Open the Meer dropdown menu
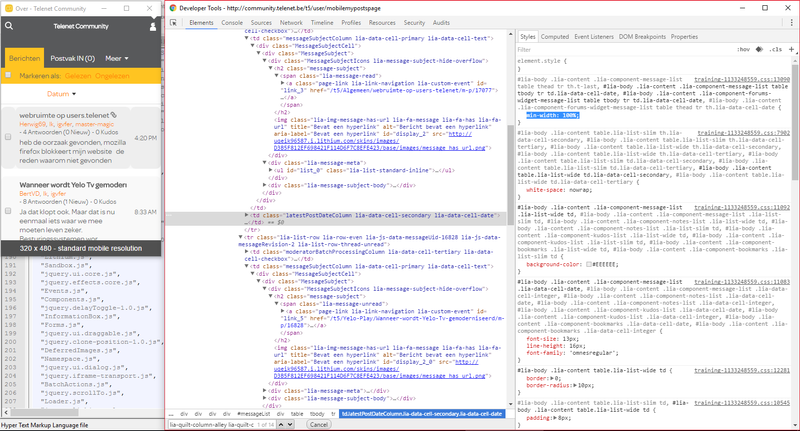800x431 pixels. point(117,58)
